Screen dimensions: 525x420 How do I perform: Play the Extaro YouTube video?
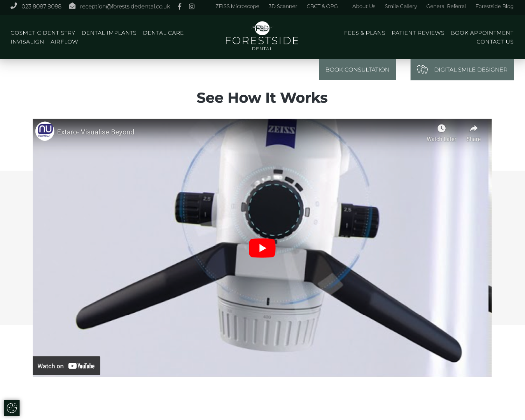[x=262, y=248]
